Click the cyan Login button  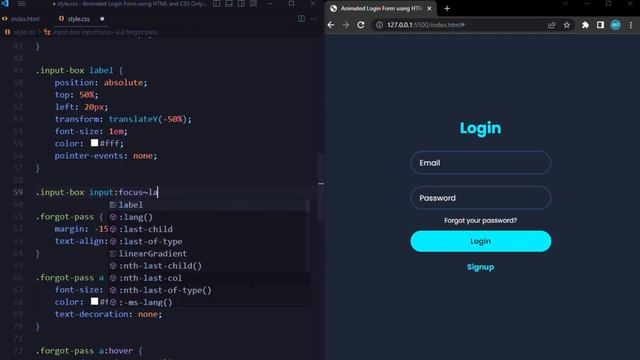point(480,241)
